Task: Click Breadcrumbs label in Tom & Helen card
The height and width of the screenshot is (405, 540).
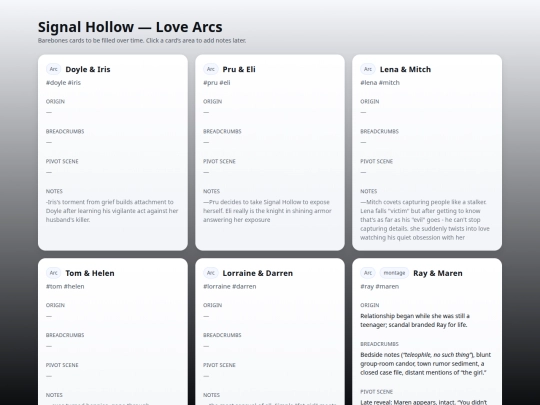Action: [x=65, y=335]
